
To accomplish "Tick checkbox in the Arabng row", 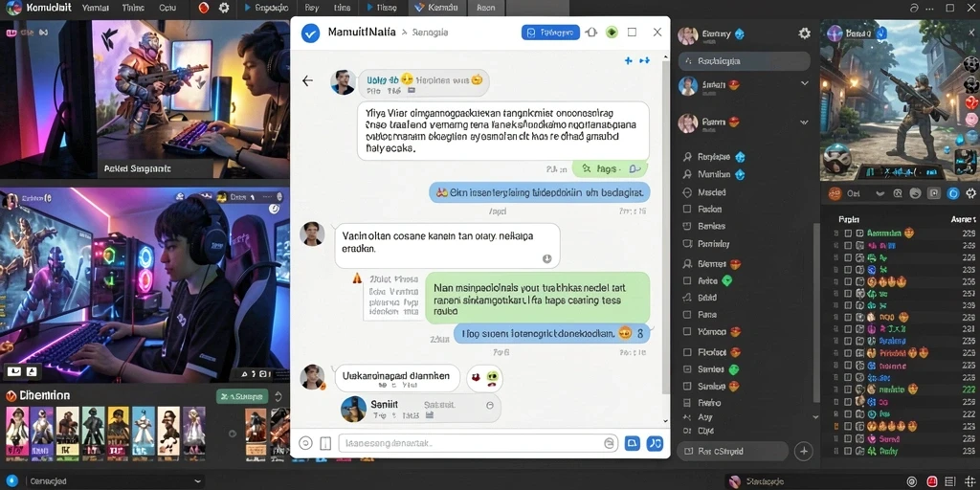I will click(848, 342).
